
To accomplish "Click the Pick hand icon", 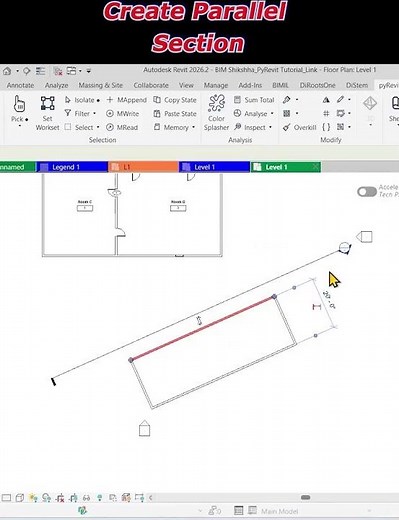I will coord(19,104).
